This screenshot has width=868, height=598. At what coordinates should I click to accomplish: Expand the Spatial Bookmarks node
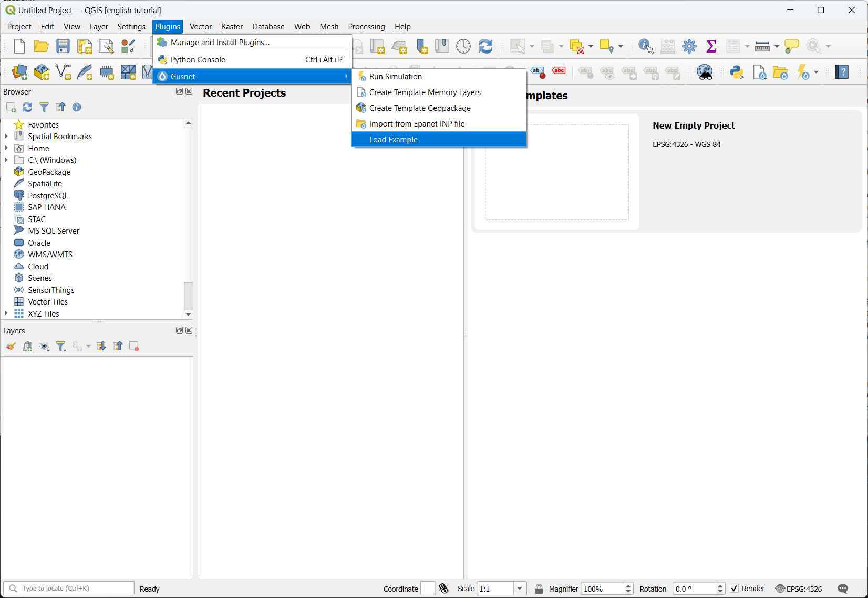pos(6,137)
